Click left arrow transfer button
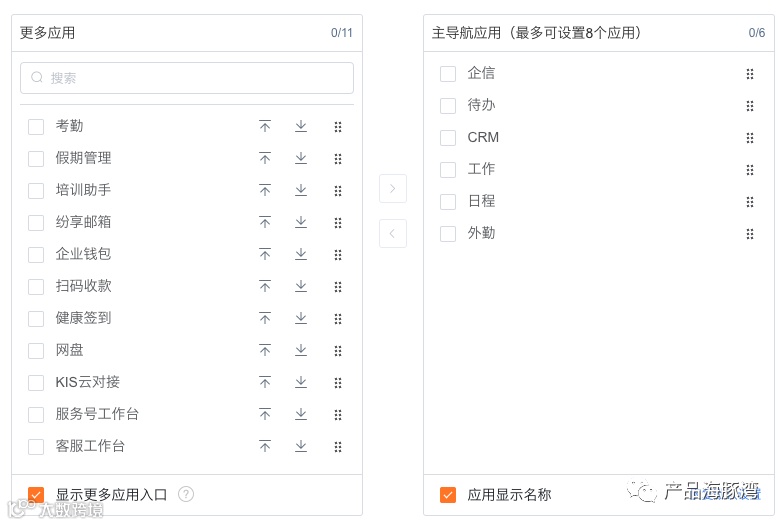 click(393, 233)
